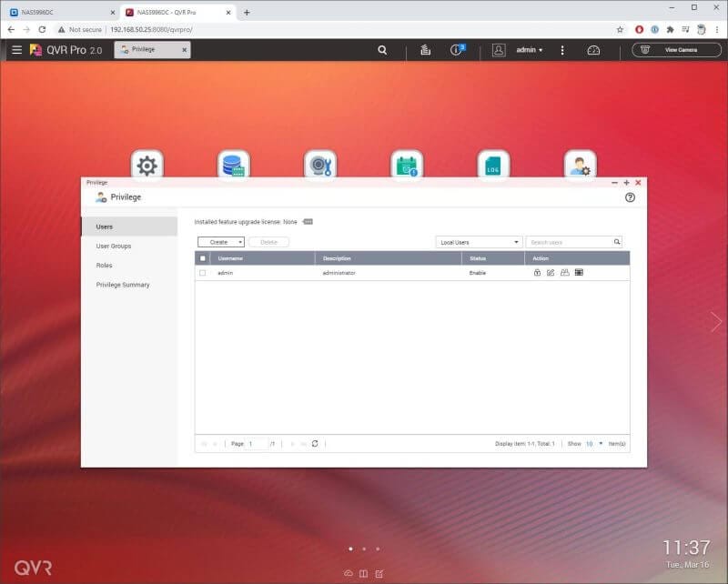Image resolution: width=728 pixels, height=584 pixels.
Task: Click the View Camera button
Action: [x=675, y=50]
